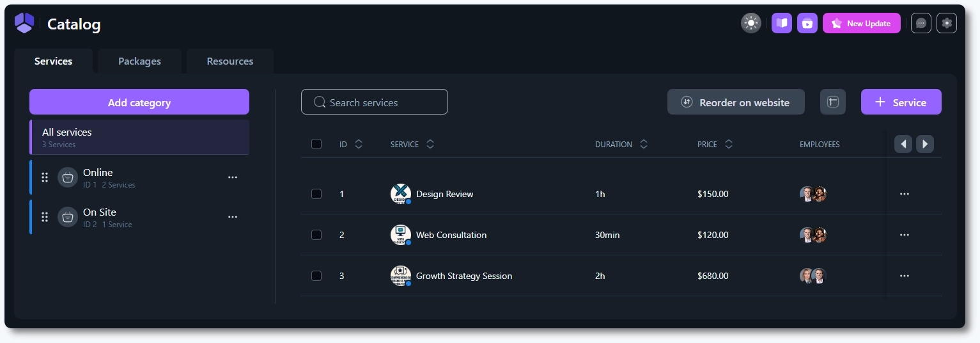980x343 pixels.
Task: Open the chat support icon
Action: [x=921, y=24]
